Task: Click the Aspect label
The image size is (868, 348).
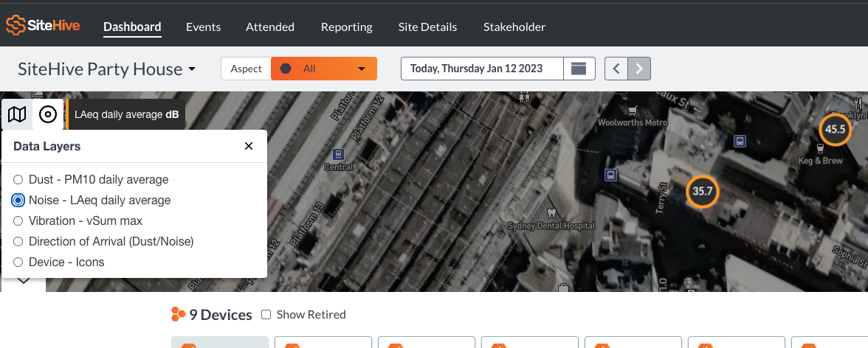Action: 246,69
